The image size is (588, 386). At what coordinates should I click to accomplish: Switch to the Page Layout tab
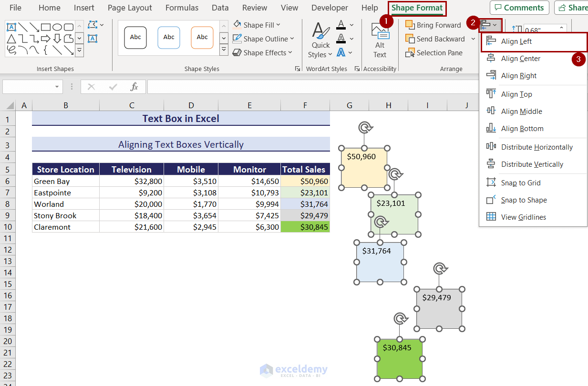click(130, 8)
